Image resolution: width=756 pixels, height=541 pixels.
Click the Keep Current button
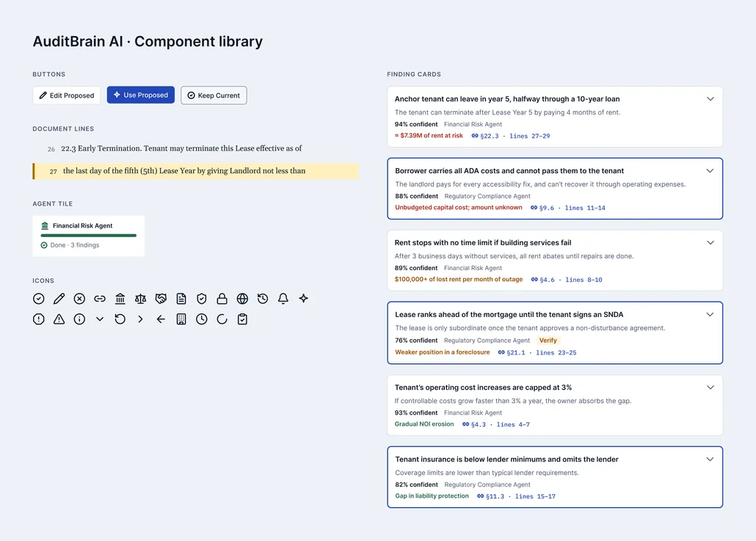click(214, 95)
